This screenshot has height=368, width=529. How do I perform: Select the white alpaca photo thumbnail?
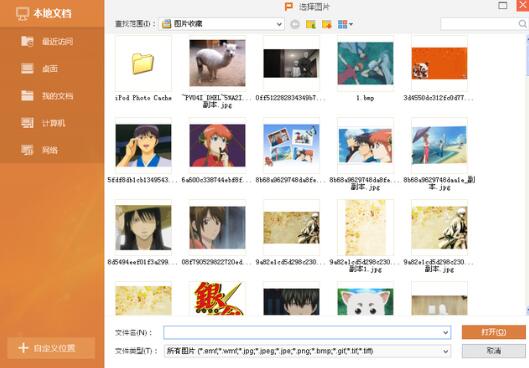tap(217, 63)
